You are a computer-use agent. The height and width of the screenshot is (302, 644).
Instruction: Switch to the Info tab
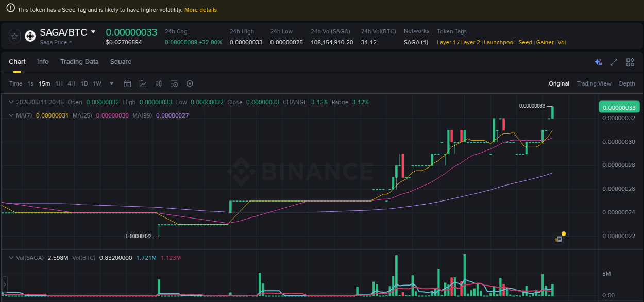pyautogui.click(x=43, y=62)
